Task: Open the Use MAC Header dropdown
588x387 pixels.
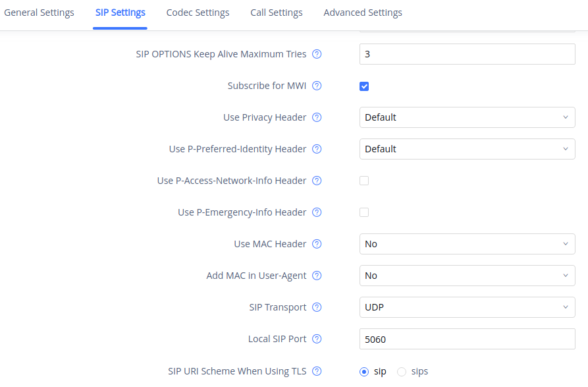Action: (467, 244)
